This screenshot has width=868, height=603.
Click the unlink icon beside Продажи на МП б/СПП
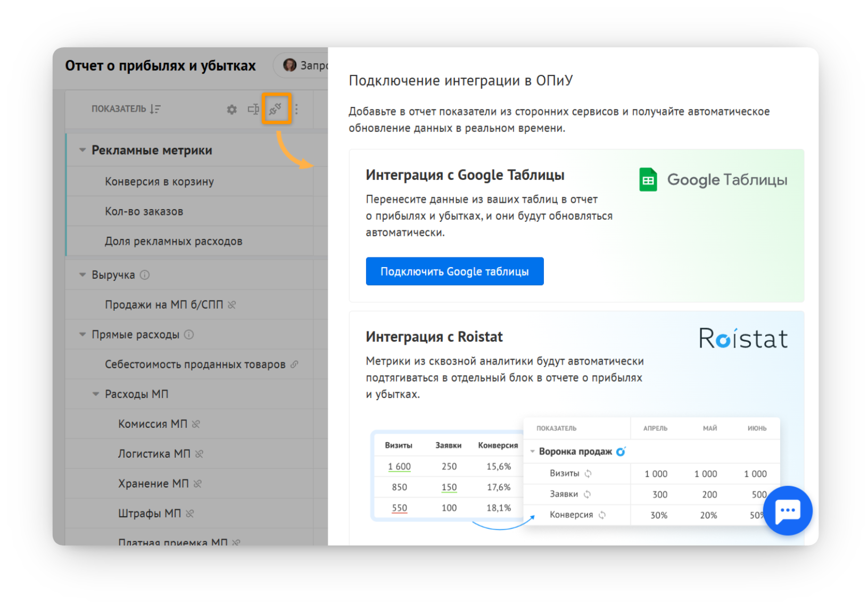(232, 305)
